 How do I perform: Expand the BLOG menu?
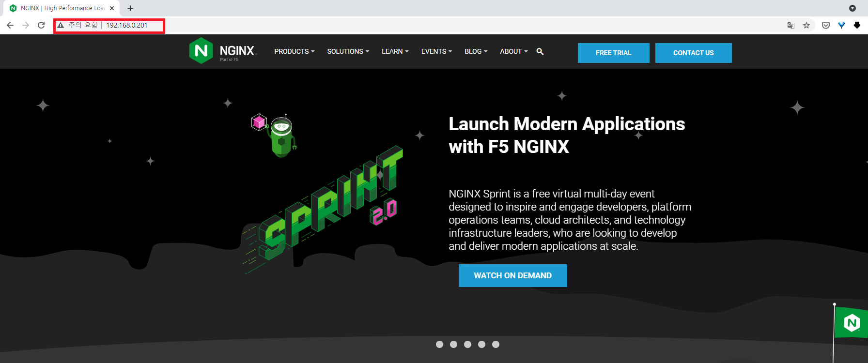point(476,51)
